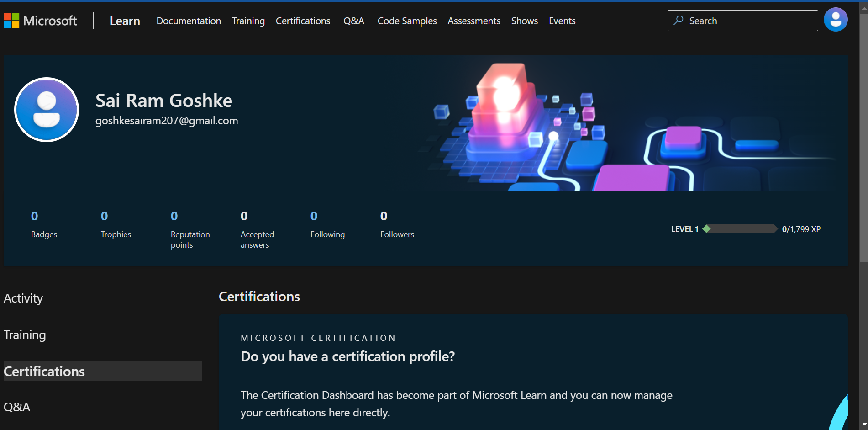868x430 pixels.
Task: Click the MICROSOFT CERTIFICATION label
Action: (318, 338)
